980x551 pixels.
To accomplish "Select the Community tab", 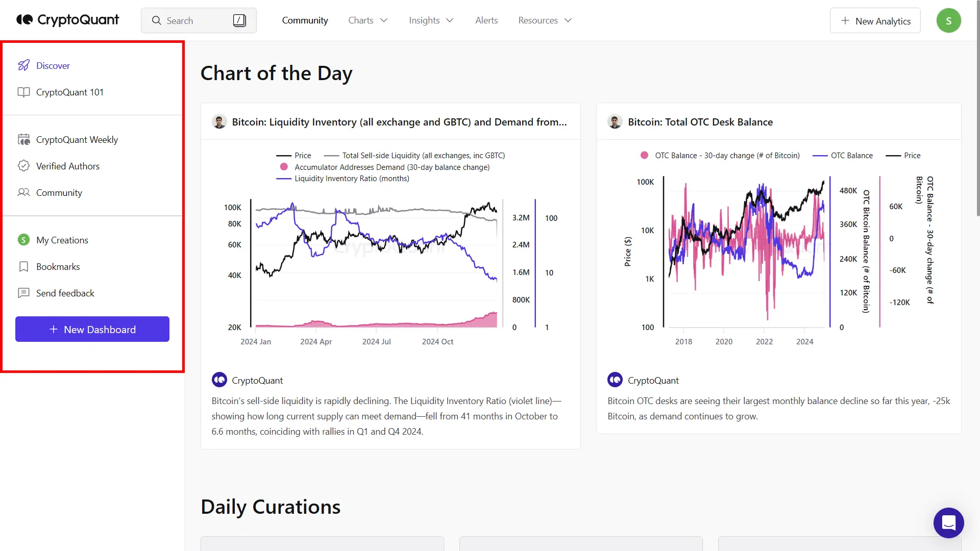I will click(x=304, y=20).
